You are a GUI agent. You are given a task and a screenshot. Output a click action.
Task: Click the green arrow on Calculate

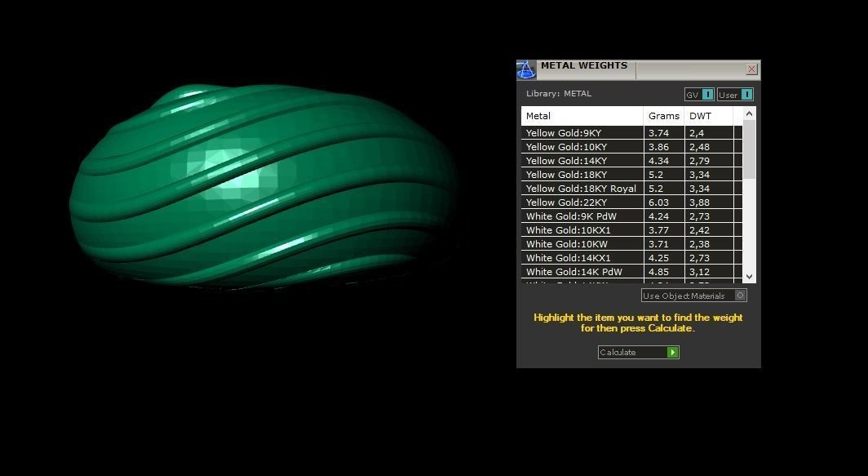click(x=672, y=353)
